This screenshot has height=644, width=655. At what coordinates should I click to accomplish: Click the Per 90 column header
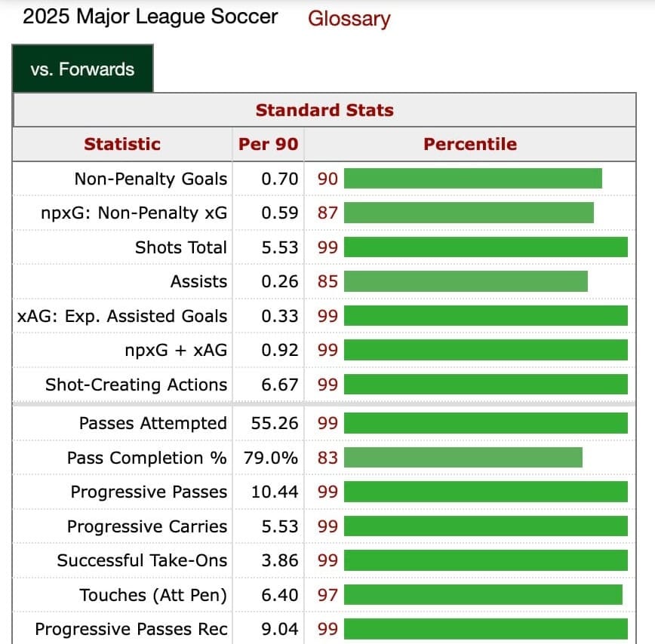tap(268, 144)
